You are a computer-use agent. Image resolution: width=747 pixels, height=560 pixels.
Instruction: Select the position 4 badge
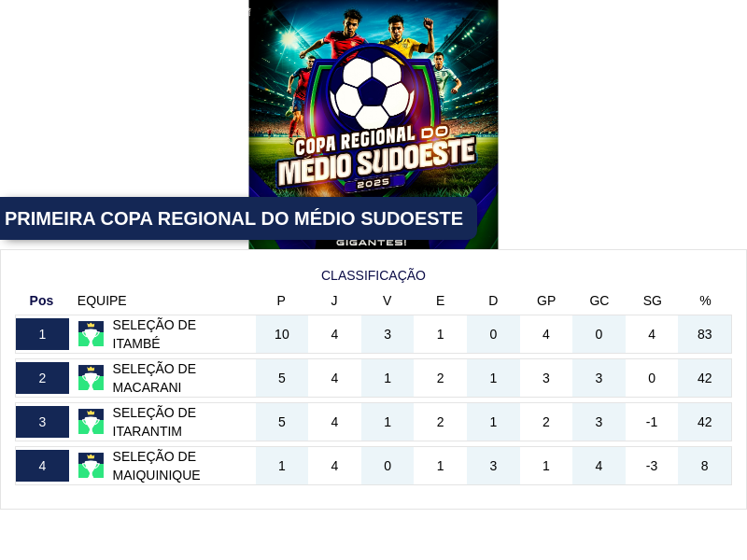coord(42,466)
